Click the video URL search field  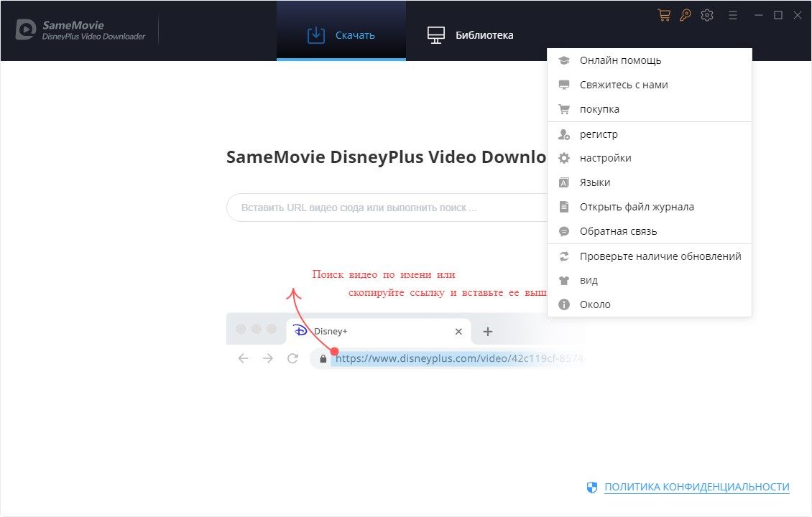pyautogui.click(x=387, y=208)
